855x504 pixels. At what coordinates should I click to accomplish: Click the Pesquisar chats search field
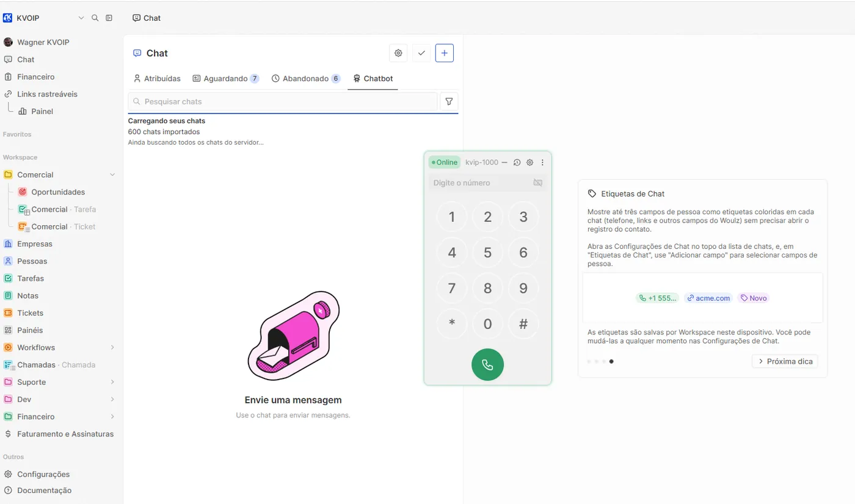pyautogui.click(x=283, y=101)
